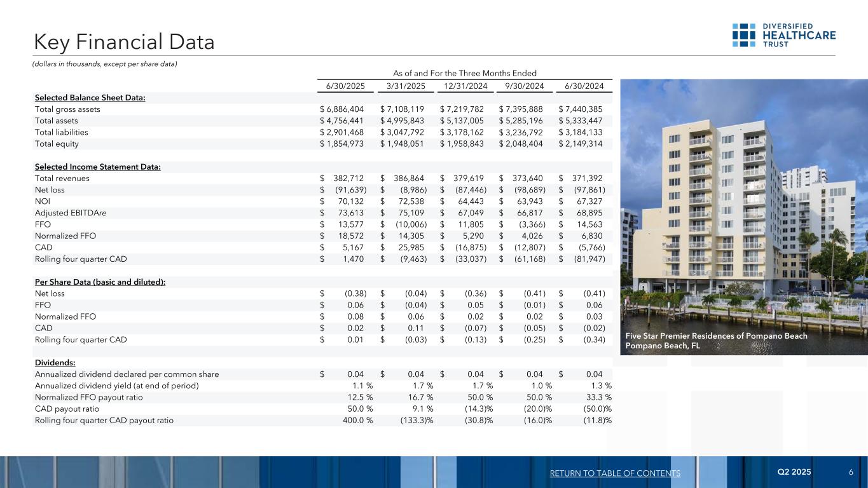Select total gross assets value $ 6,886,404
Screen dimensions: 868x488
pyautogui.click(x=343, y=109)
